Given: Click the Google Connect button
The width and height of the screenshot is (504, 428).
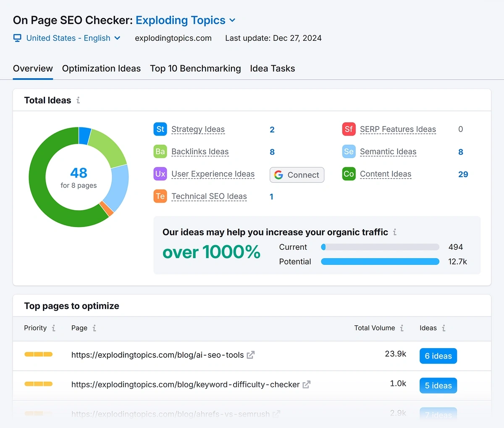Looking at the screenshot, I should pyautogui.click(x=297, y=175).
